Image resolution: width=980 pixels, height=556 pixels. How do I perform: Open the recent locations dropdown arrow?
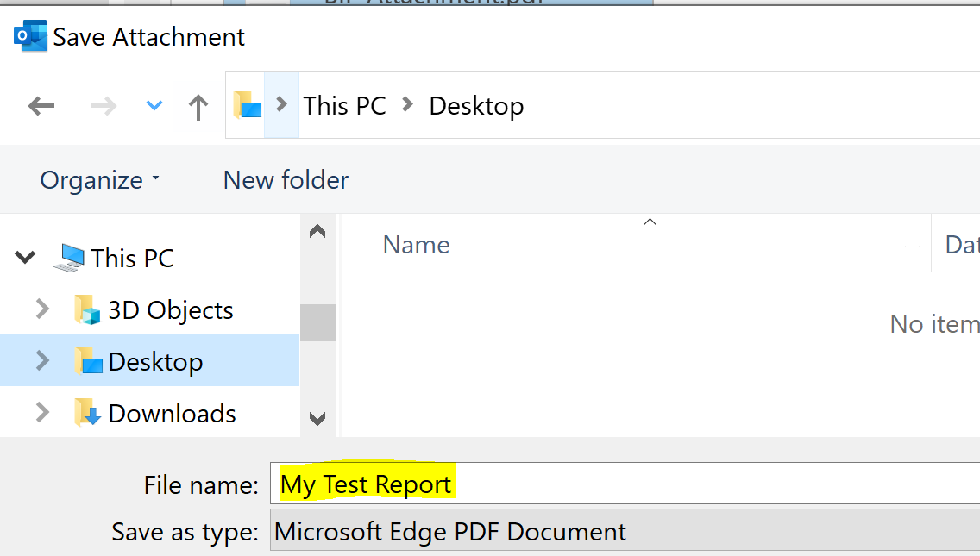tap(153, 105)
